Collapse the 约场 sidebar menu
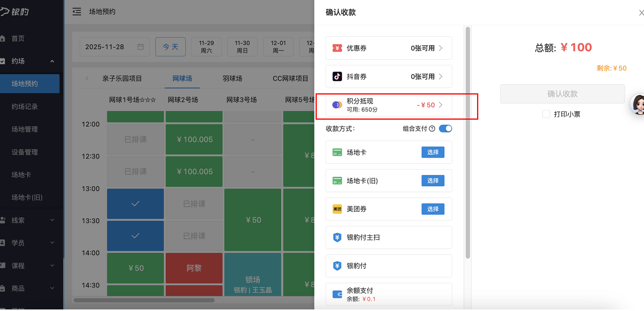The image size is (644, 311). pos(52,61)
